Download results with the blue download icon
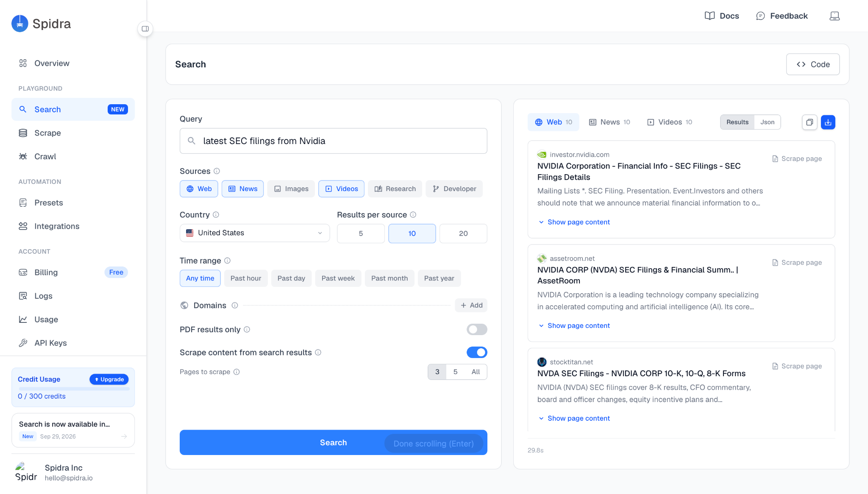 point(828,122)
